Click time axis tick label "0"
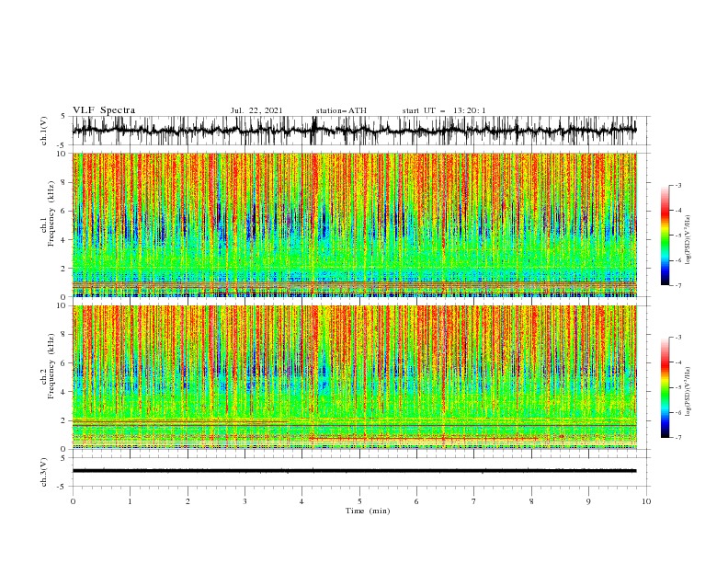 click(x=73, y=501)
